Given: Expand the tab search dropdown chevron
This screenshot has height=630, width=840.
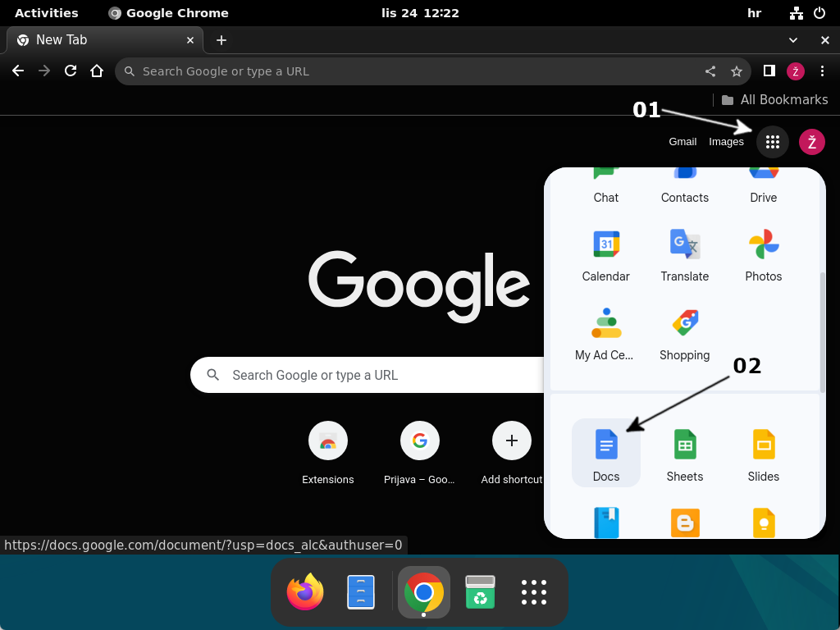Looking at the screenshot, I should (x=793, y=40).
